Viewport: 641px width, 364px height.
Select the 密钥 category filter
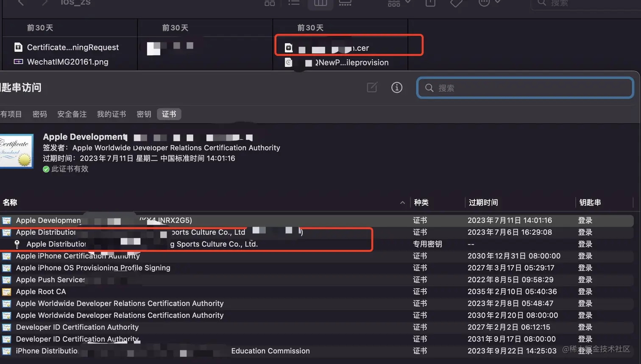tap(144, 114)
